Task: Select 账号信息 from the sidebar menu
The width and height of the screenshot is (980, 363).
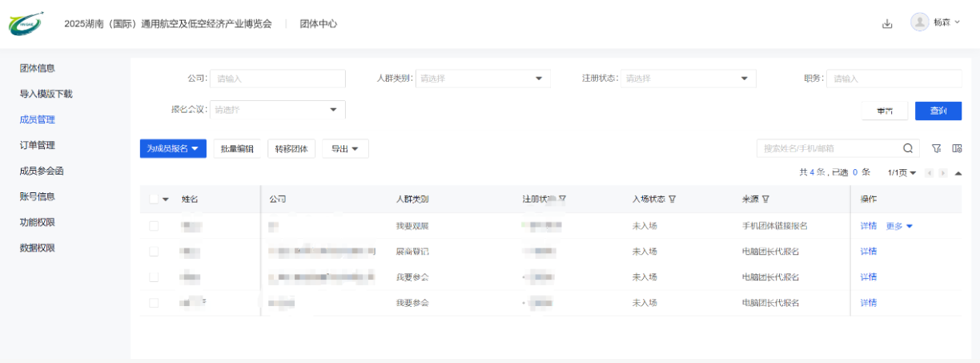Action: pos(38,196)
